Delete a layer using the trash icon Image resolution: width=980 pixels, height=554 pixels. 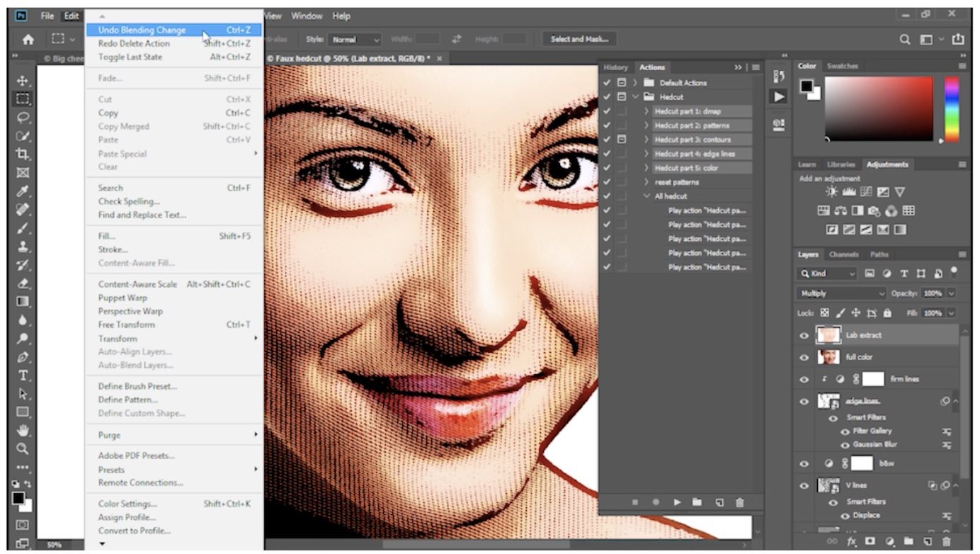pos(947,541)
